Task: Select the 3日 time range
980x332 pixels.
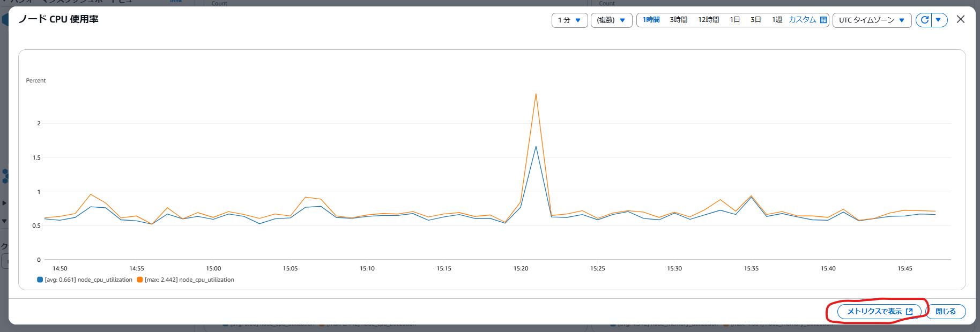Action: tap(755, 20)
